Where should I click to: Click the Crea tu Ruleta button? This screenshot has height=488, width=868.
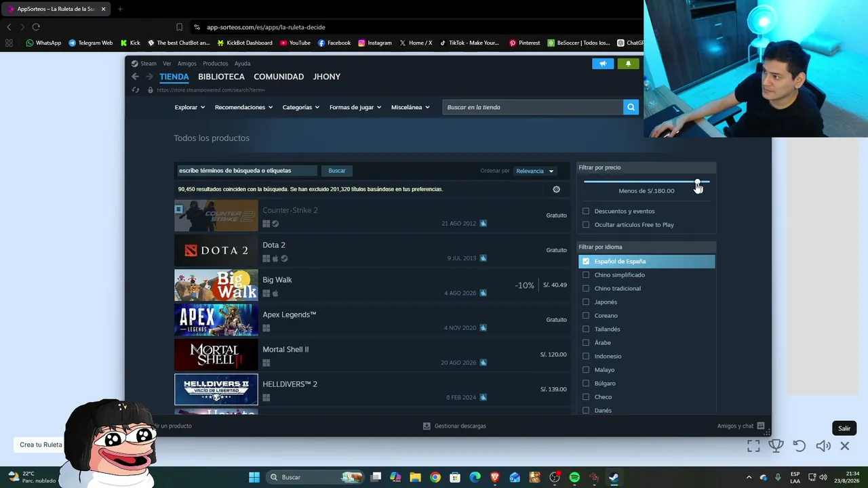point(41,445)
